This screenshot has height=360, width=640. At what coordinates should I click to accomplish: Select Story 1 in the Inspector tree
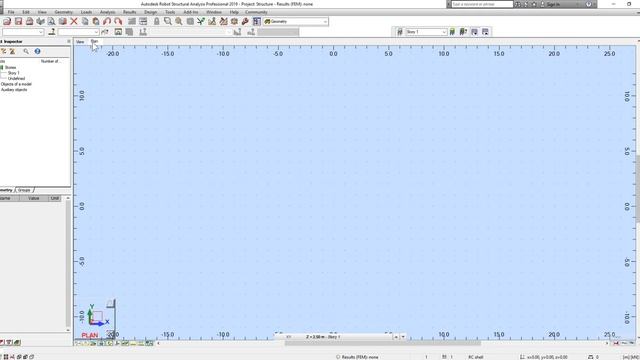[13, 73]
